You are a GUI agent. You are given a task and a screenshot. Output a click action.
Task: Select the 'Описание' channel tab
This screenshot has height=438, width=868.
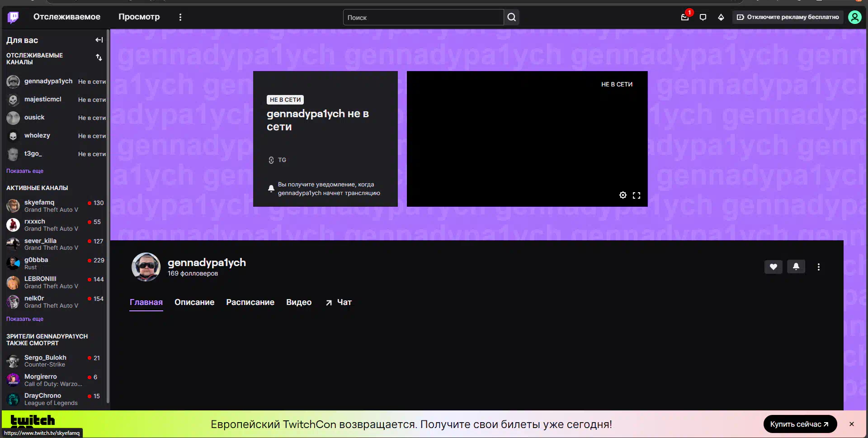click(x=194, y=302)
